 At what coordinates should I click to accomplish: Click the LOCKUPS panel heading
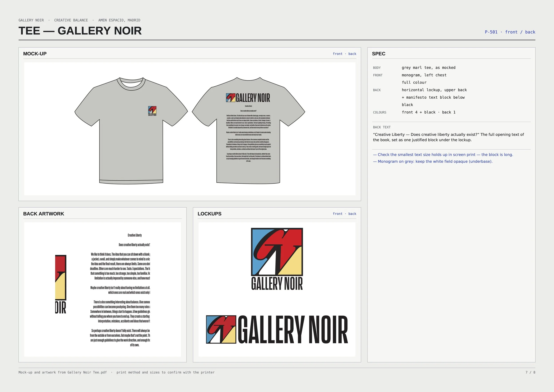pos(210,214)
